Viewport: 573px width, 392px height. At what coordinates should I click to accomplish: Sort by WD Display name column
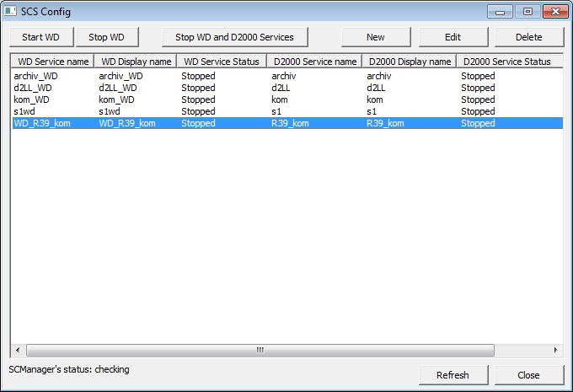[137, 62]
